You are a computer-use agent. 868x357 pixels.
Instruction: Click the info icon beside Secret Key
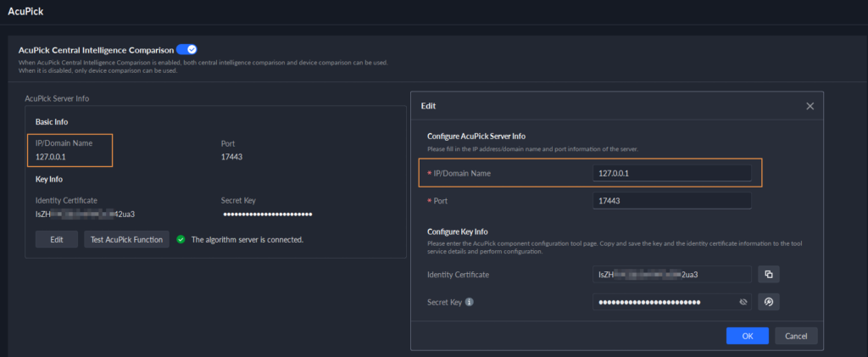469,302
